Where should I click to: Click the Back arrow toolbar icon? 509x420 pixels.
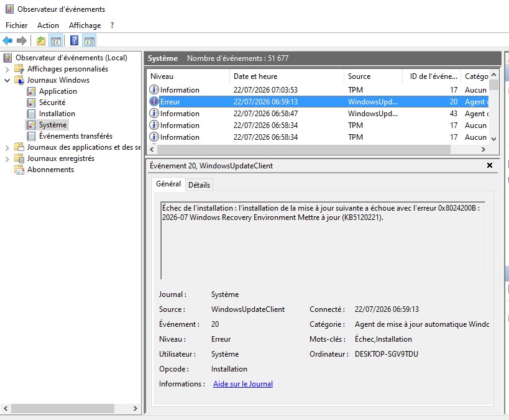[7, 40]
